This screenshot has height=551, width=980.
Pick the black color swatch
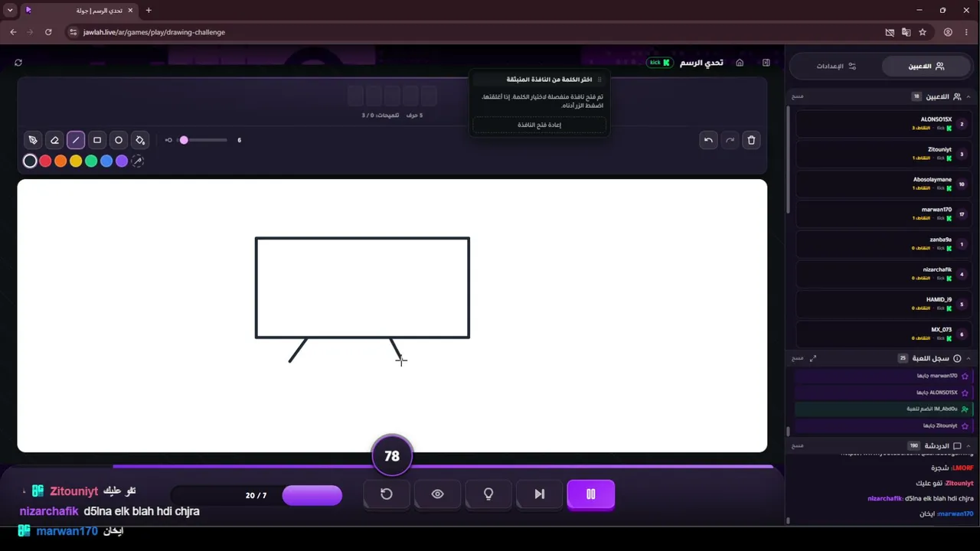[30, 161]
